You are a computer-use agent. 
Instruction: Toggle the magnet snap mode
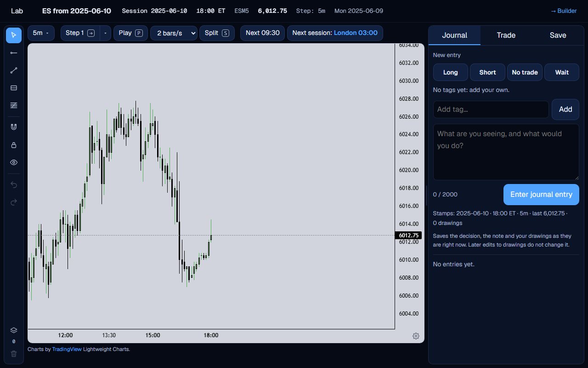14,127
